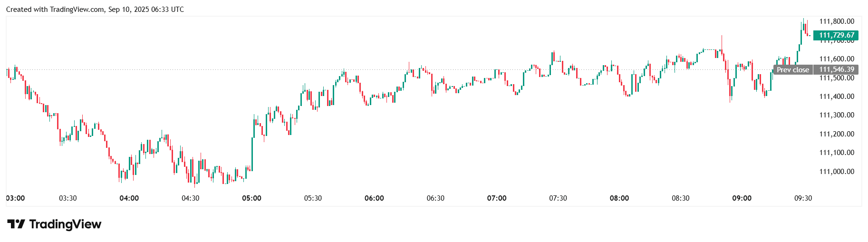The height and width of the screenshot is (242, 868).
Task: Select the 07:00 time axis label
Action: 497,198
